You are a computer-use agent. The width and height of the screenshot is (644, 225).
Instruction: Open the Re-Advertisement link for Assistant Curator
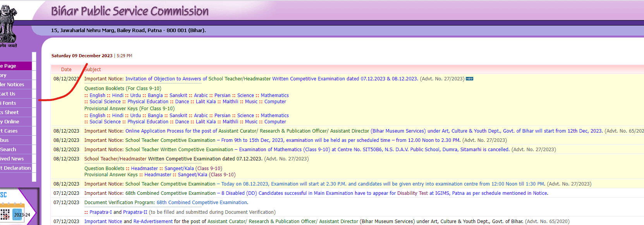tap(153, 222)
